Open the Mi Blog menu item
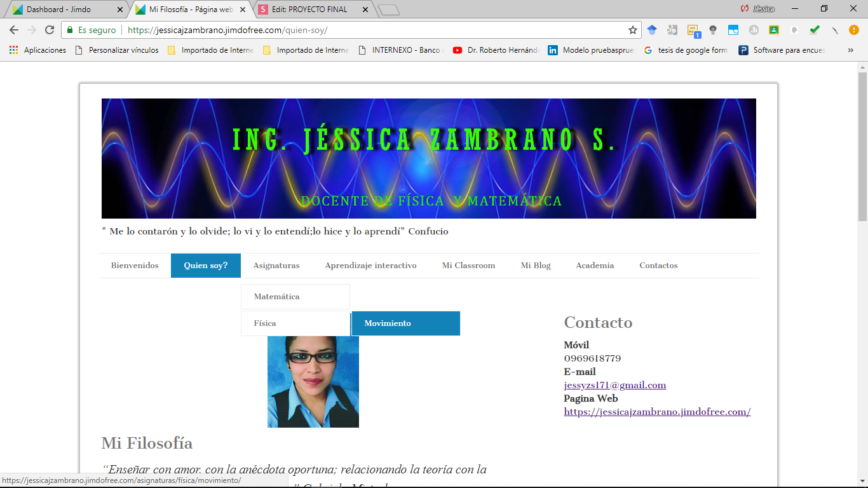 point(536,266)
